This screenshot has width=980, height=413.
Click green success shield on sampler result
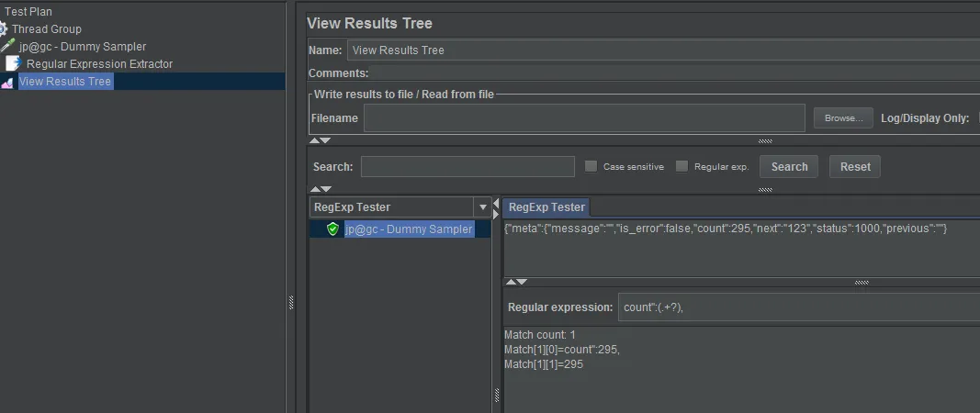[333, 229]
